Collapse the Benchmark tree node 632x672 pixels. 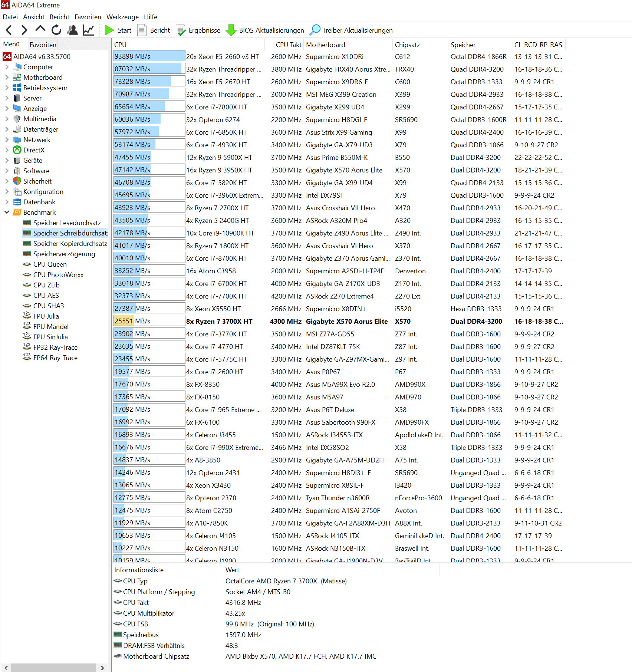pyautogui.click(x=7, y=213)
